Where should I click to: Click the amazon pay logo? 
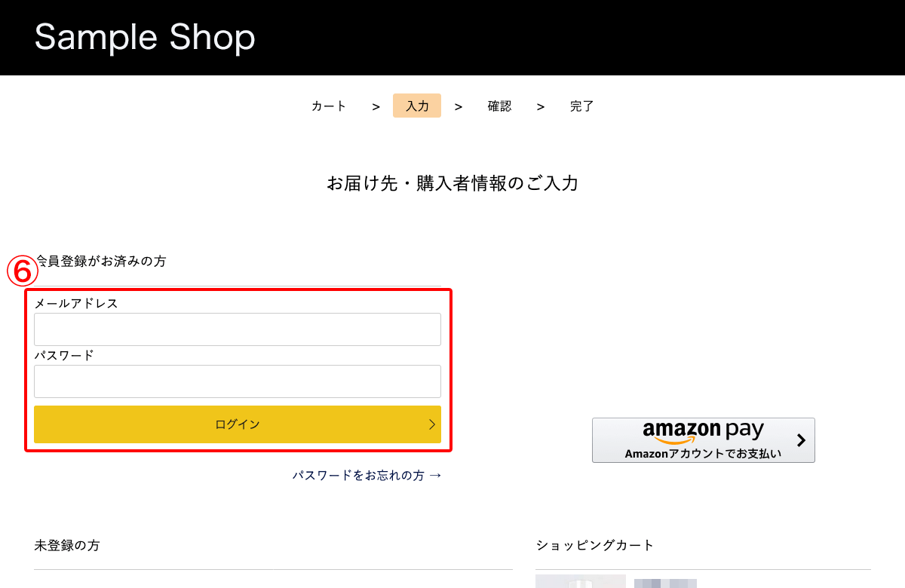tap(703, 431)
